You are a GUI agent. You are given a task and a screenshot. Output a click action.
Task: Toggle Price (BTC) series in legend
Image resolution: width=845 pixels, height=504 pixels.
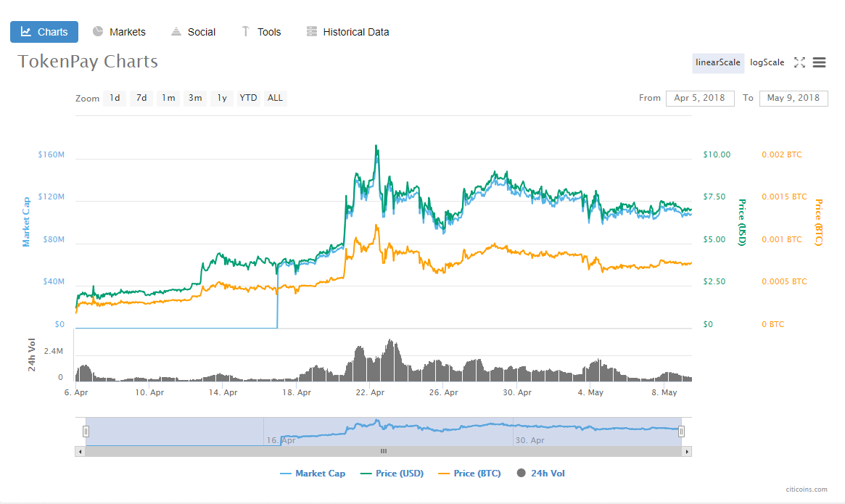pos(469,474)
